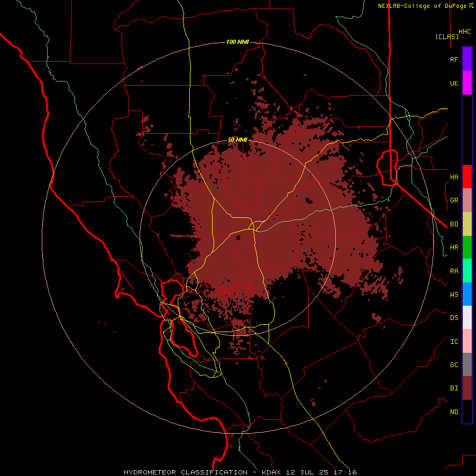Image resolution: width=476 pixels, height=476 pixels.
Task: Click the 100 NMI range ring label
Action: [x=237, y=42]
